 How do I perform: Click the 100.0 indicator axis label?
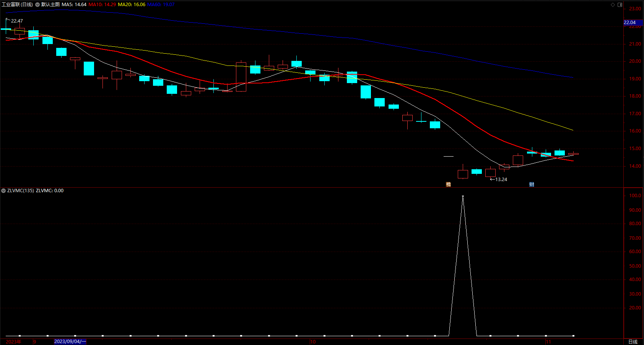635,196
